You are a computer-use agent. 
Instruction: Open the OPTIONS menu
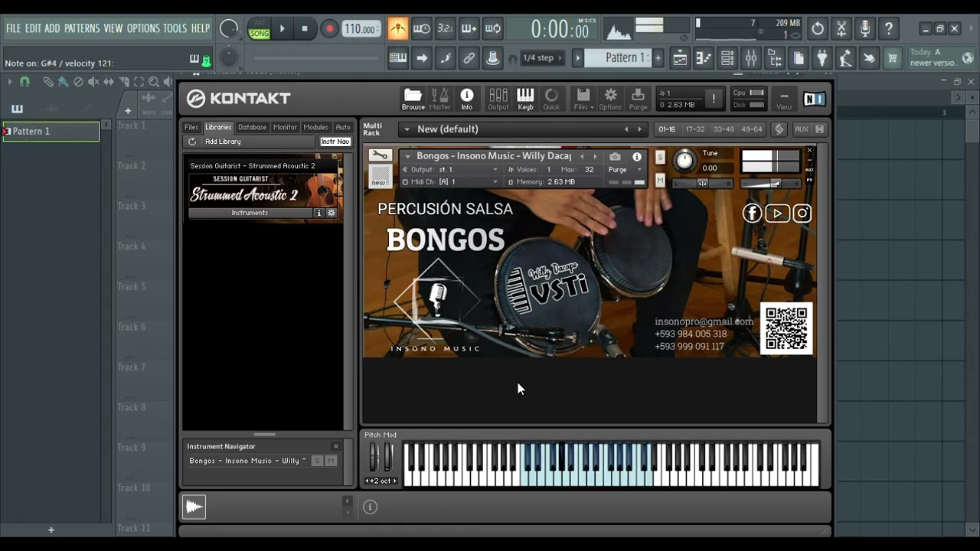click(143, 28)
